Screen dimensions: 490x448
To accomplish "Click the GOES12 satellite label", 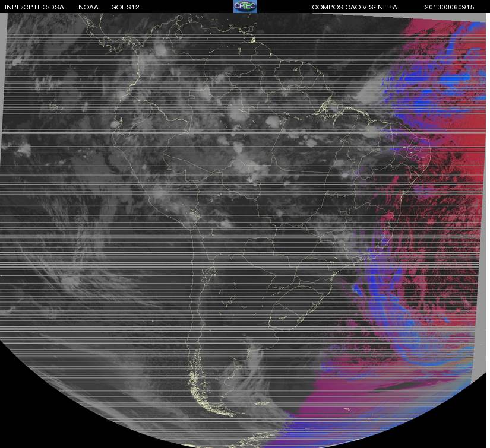I will click(125, 7).
